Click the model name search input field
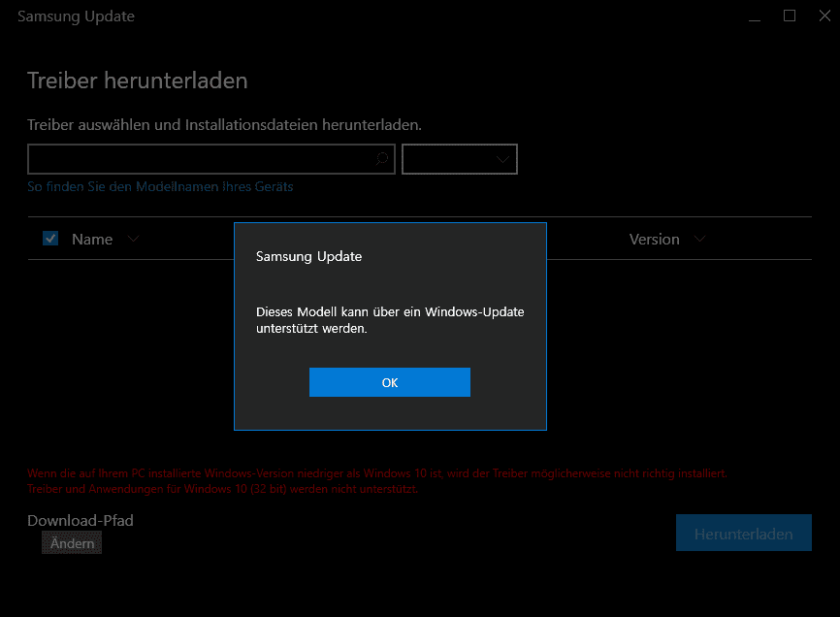Viewport: 840px width, 617px height. coord(211,159)
